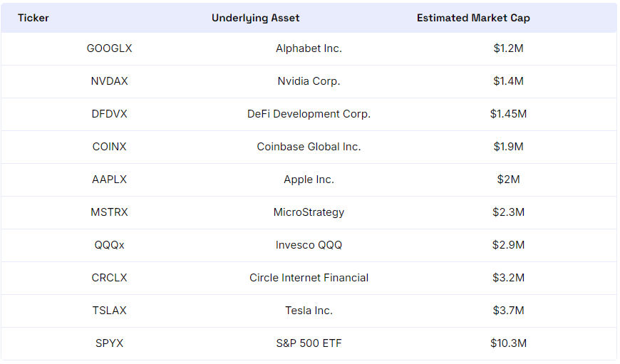Click the AAPLX ticker cell
Viewport: 620px width, 364px height.
[x=109, y=180]
